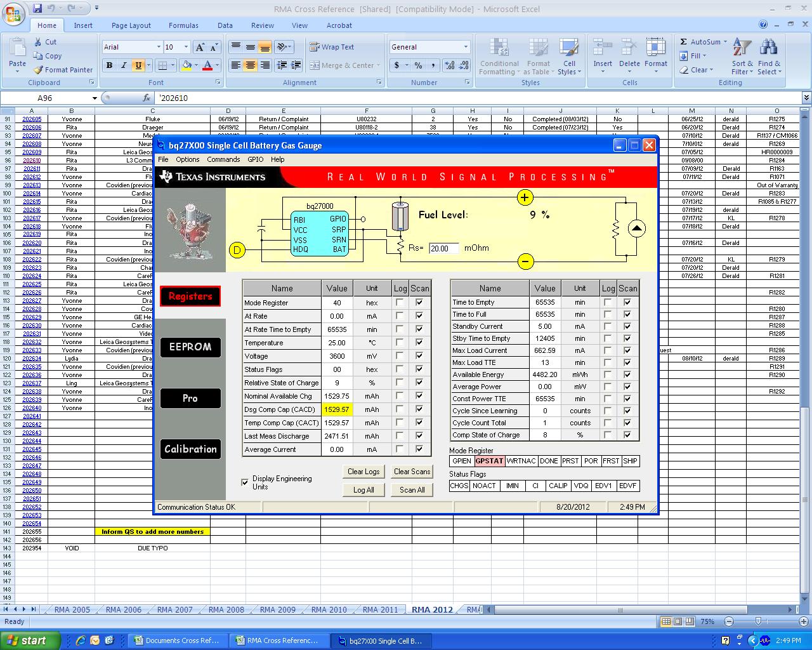The height and width of the screenshot is (650, 812).
Task: Click the Save icon in quick access toolbar
Action: (37, 8)
